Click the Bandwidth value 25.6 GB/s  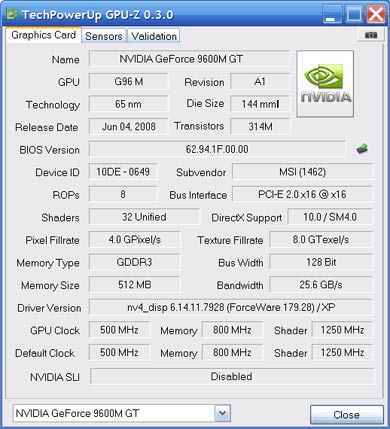click(321, 285)
